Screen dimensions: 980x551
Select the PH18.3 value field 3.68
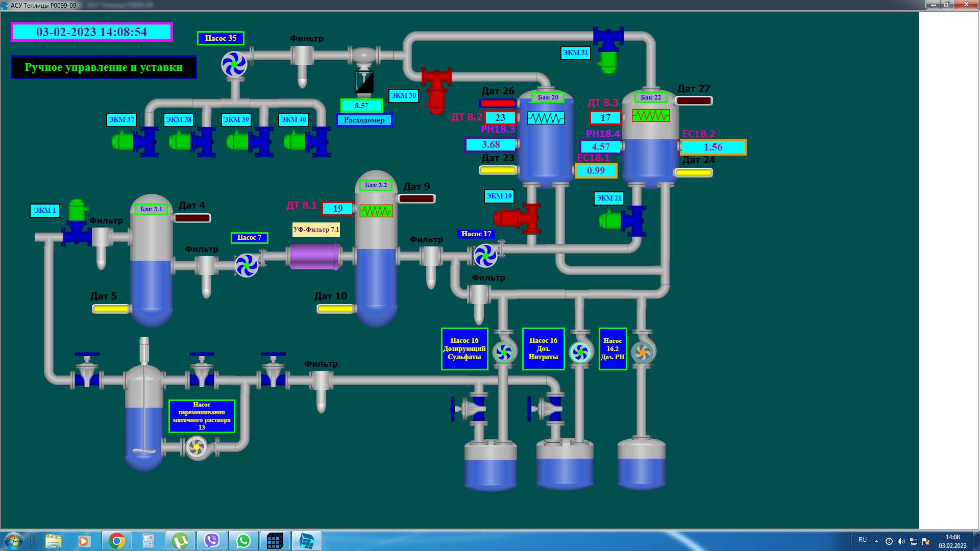pos(491,145)
